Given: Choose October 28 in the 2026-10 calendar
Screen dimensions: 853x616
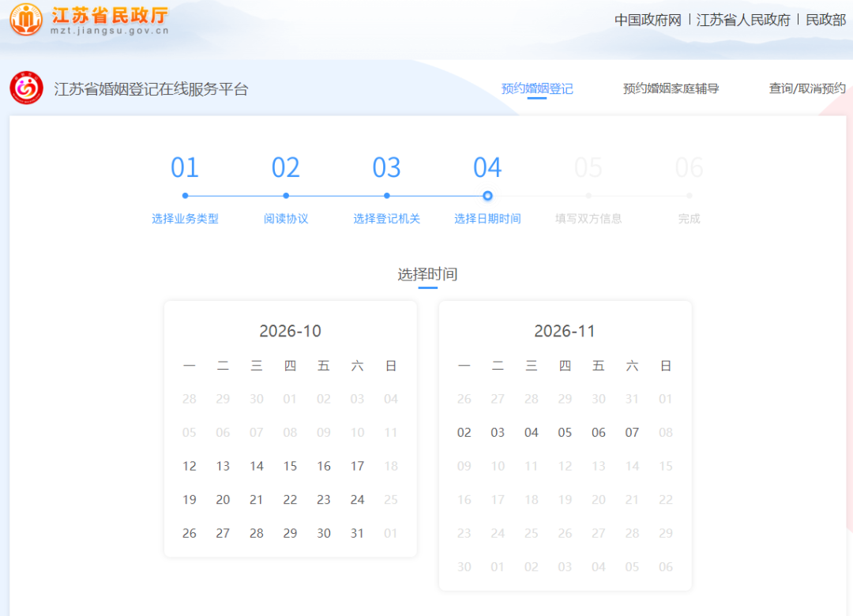Looking at the screenshot, I should (x=257, y=533).
